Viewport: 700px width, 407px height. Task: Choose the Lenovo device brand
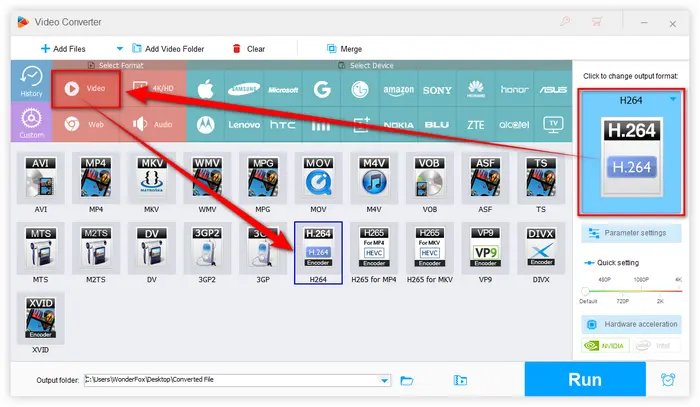click(244, 125)
